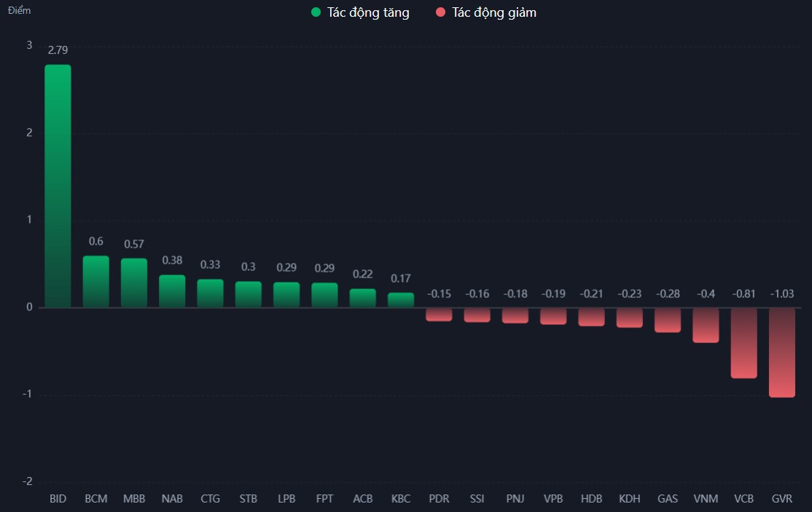Select the NAB green bar
The height and width of the screenshot is (512, 812).
[x=172, y=291]
